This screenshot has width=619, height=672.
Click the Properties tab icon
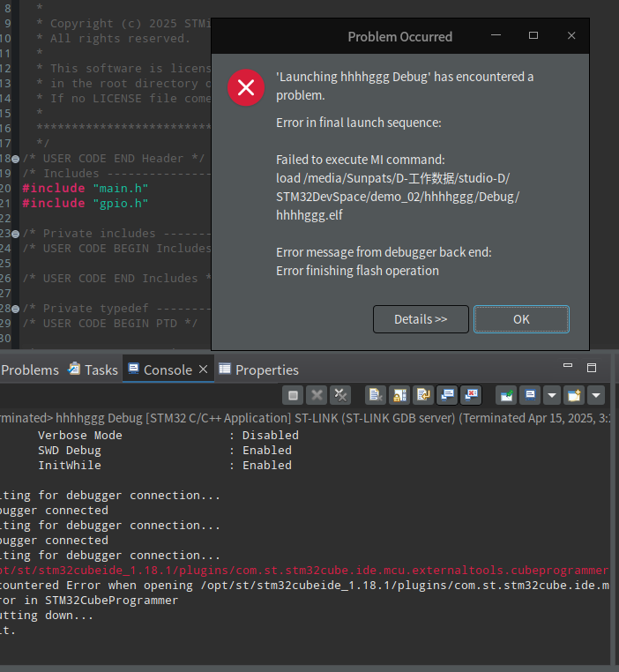tap(225, 369)
